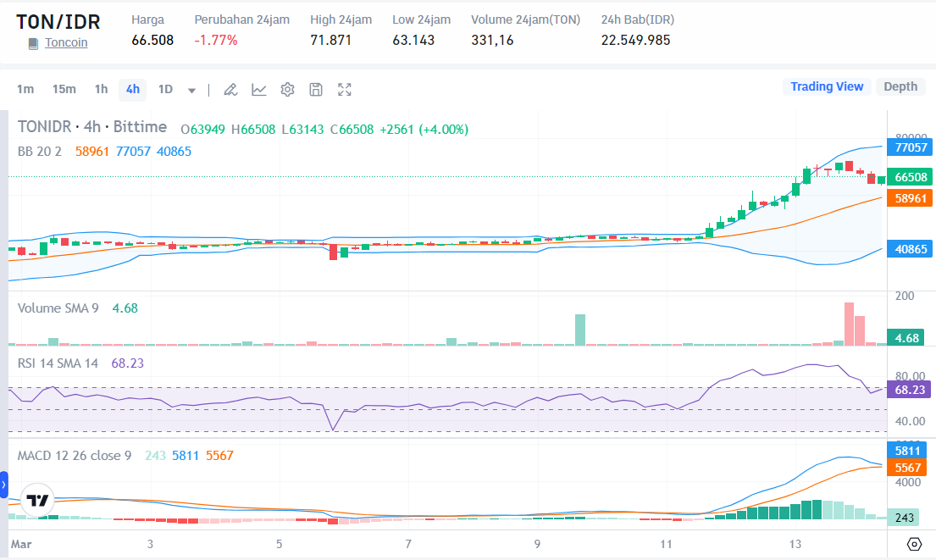Image resolution: width=936 pixels, height=560 pixels.
Task: Click the TONIDR · 4h · Bittime legend
Action: pos(92,127)
